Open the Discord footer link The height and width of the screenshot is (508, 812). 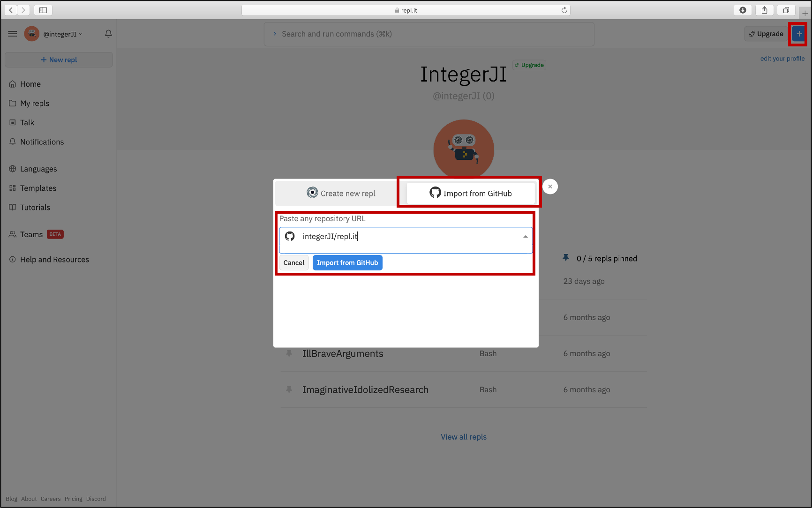[96, 499]
